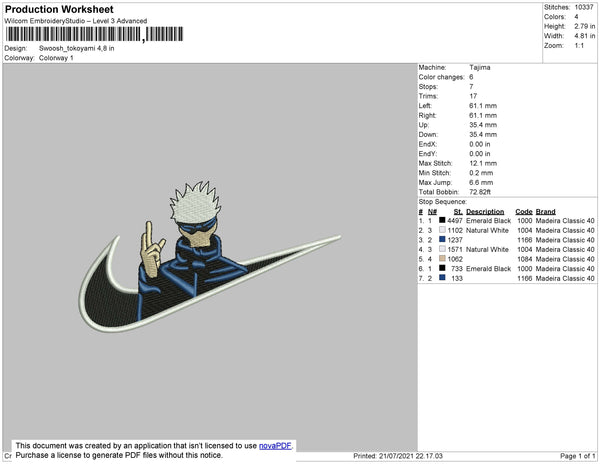Image resolution: width=600 pixels, height=464 pixels.
Task: Click the embroidered swoosh design preview
Action: [210, 257]
